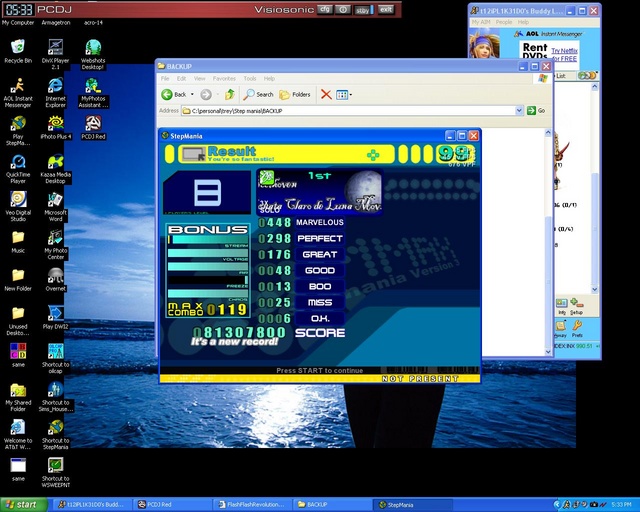Toggle the stby button in PCDJ bar
Viewport: 640px width, 512px height.
click(x=363, y=10)
